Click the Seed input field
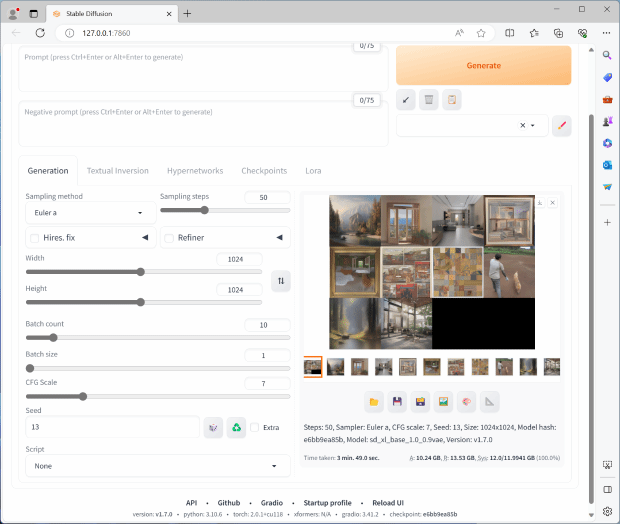 click(x=112, y=427)
